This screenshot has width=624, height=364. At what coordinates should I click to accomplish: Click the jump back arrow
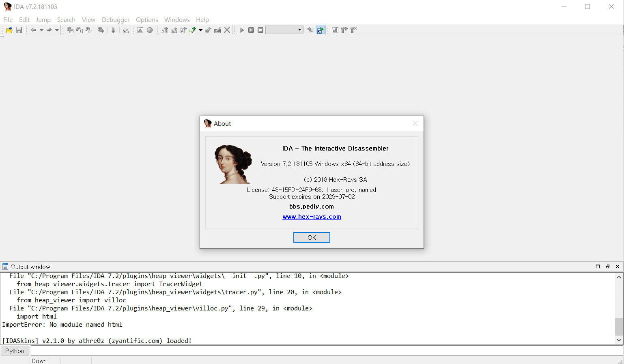pyautogui.click(x=34, y=30)
